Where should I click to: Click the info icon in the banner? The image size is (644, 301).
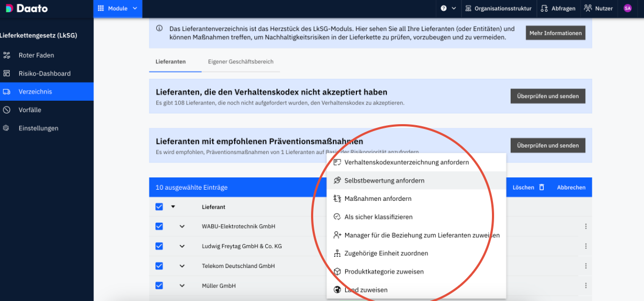click(159, 29)
